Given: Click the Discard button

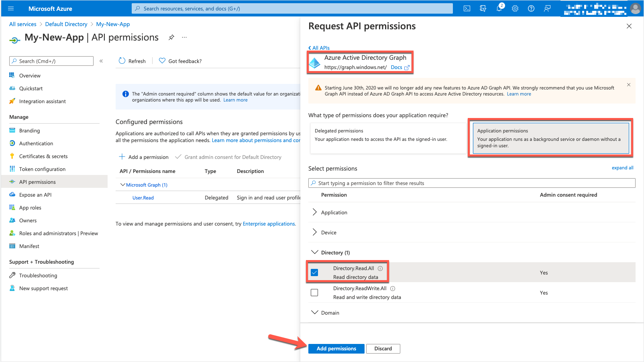Looking at the screenshot, I should click(383, 348).
